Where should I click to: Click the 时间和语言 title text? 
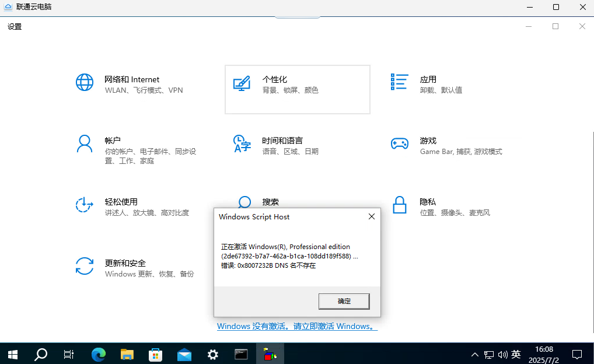[282, 141]
